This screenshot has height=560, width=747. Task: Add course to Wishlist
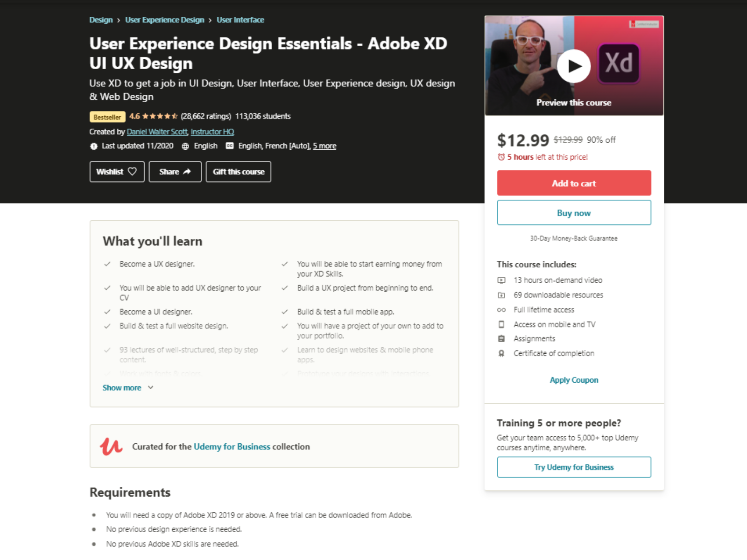tap(117, 172)
